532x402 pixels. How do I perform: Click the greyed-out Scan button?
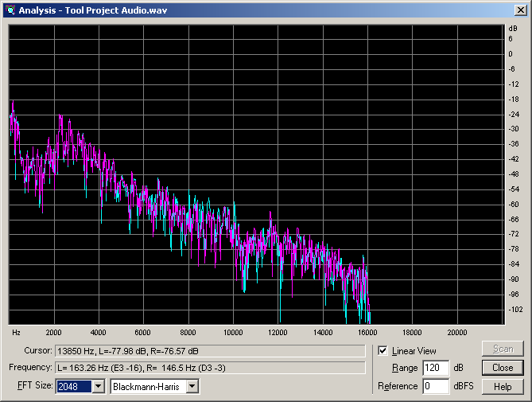tap(503, 349)
